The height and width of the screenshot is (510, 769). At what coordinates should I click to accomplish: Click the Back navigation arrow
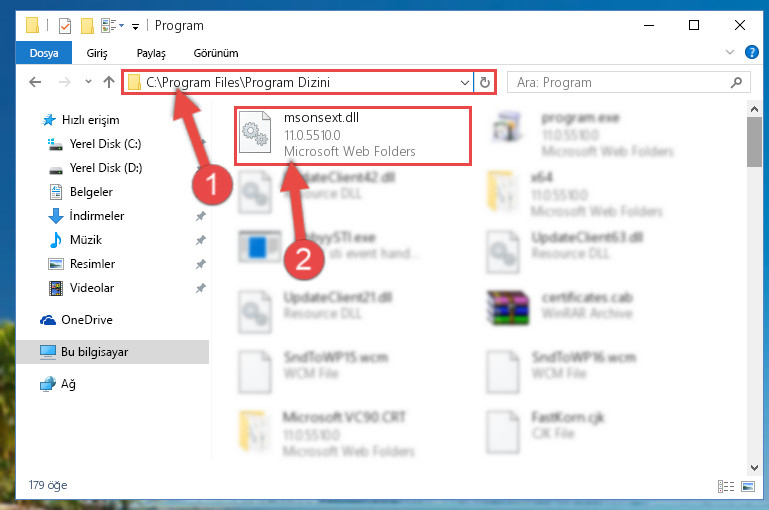35,82
